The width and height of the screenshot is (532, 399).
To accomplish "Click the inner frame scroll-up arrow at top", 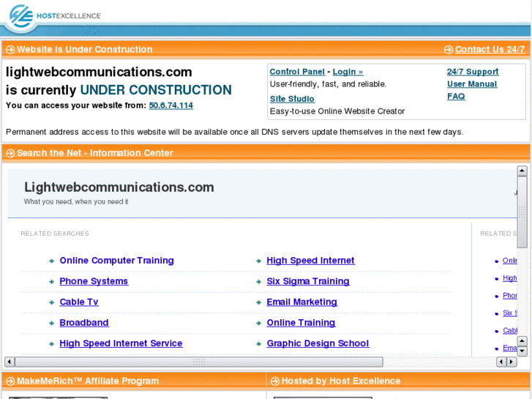I will point(522,171).
